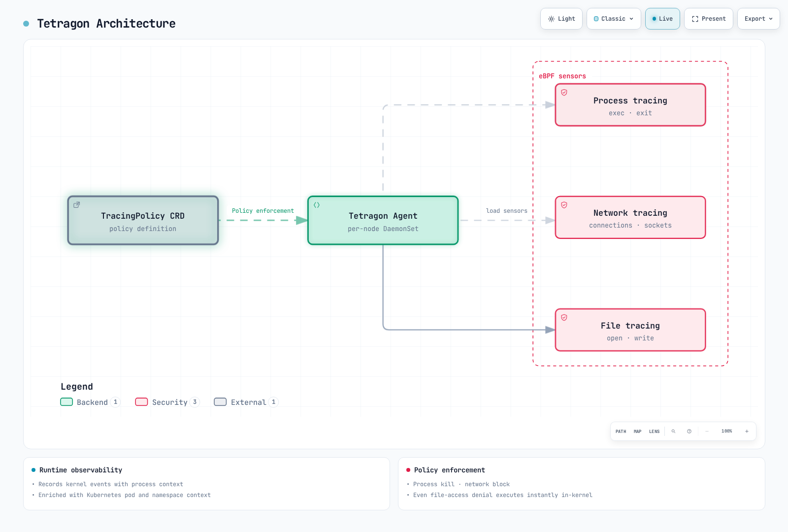Click the Tetragon Architecture title
This screenshot has height=532, width=788.
[x=106, y=24]
